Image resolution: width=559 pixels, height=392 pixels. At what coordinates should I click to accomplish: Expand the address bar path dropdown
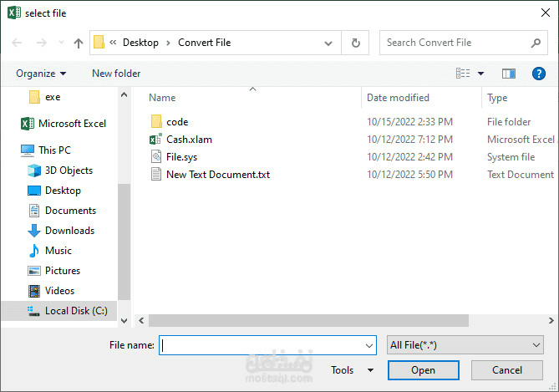tap(328, 43)
